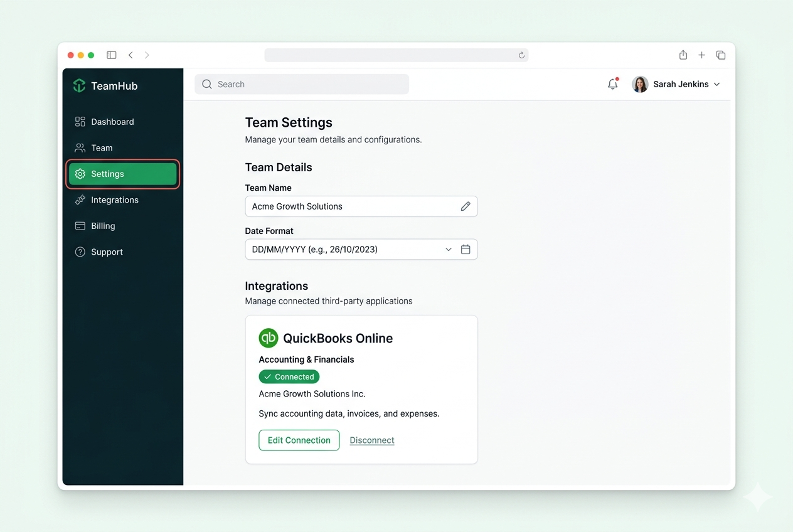Open the Dashboard sidebar item

pyautogui.click(x=123, y=122)
